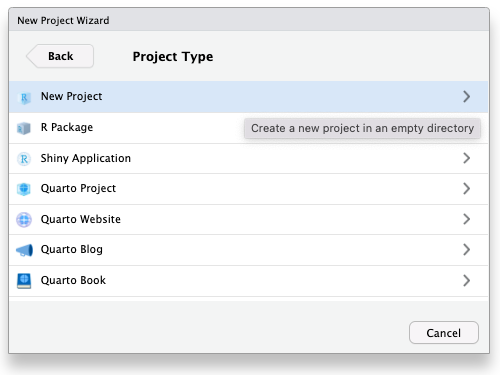
Task: Click the Quarto Book icon
Action: point(24,281)
